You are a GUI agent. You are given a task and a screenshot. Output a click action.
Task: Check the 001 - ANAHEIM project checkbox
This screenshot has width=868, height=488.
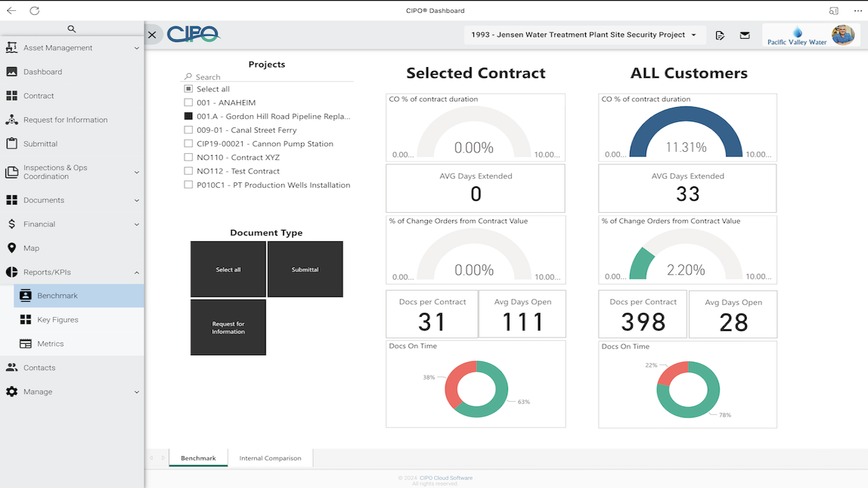click(x=188, y=102)
